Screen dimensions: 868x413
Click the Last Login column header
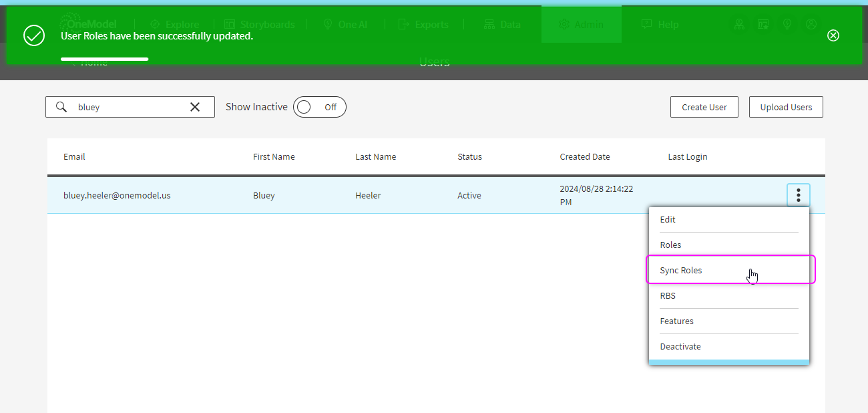click(688, 157)
